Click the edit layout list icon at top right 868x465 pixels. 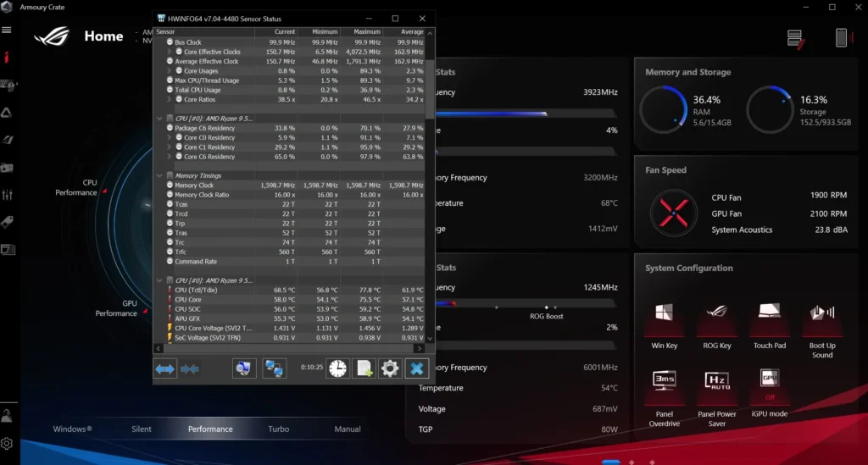[795, 39]
